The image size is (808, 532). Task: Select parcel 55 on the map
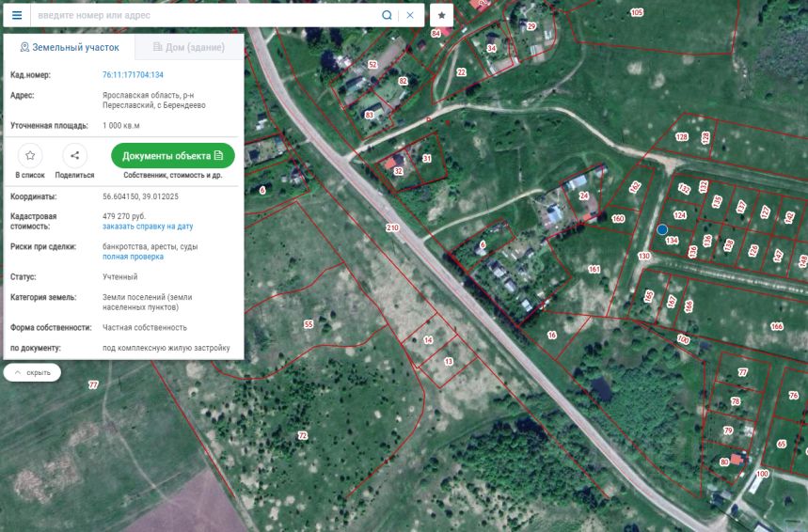[309, 324]
